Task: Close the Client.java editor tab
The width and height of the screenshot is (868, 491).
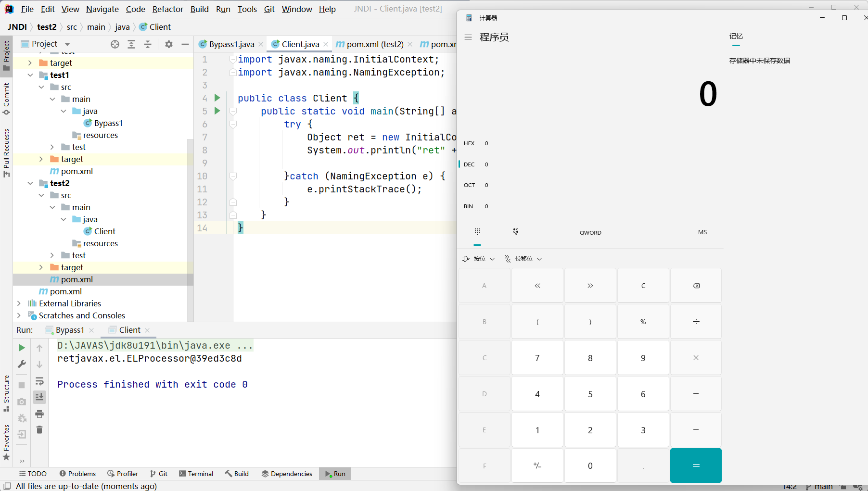Action: pyautogui.click(x=326, y=44)
